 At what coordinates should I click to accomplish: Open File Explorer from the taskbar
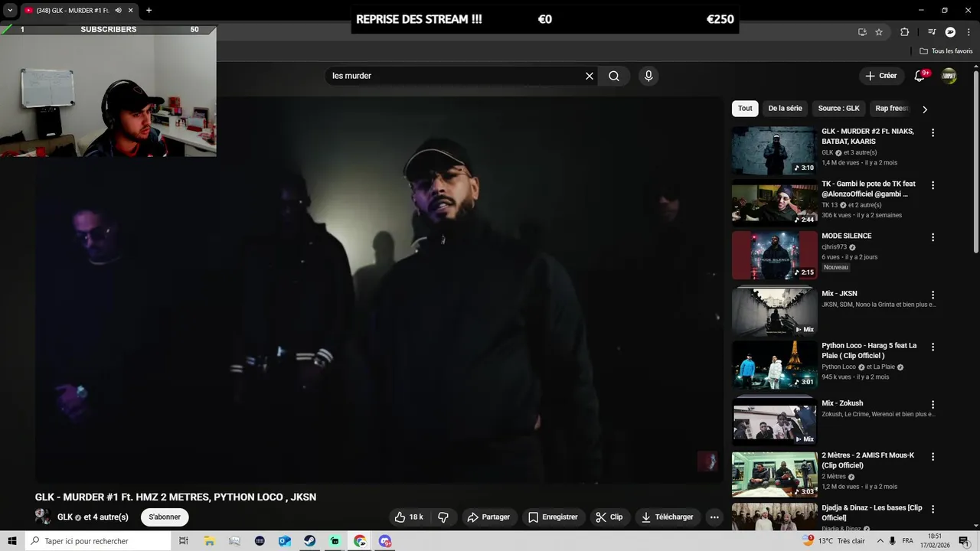209,541
